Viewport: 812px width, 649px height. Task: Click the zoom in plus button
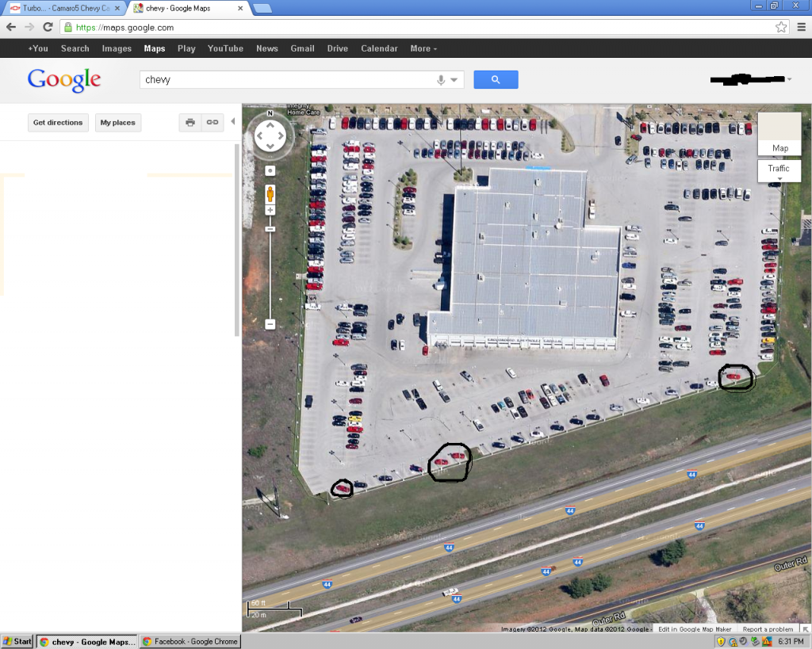(x=270, y=210)
